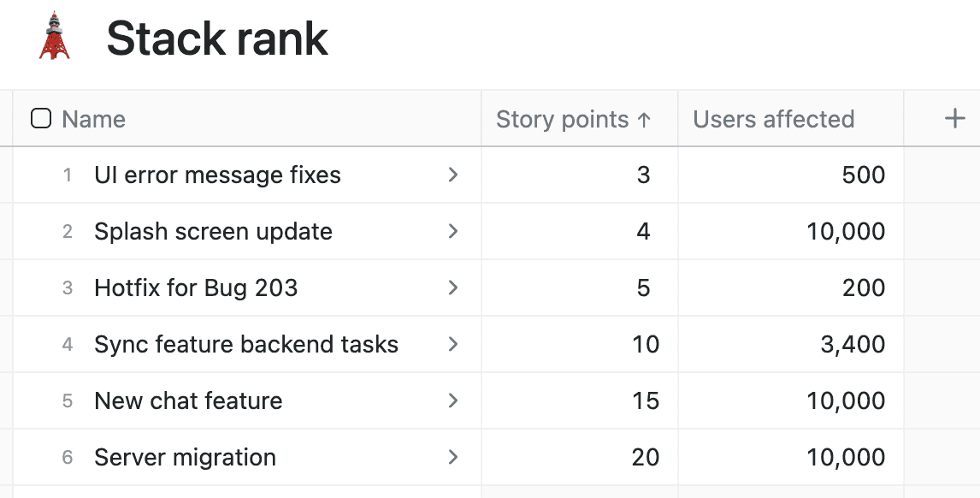Expand the 'Splash screen update' row
The height and width of the screenshot is (498, 980).
point(454,231)
